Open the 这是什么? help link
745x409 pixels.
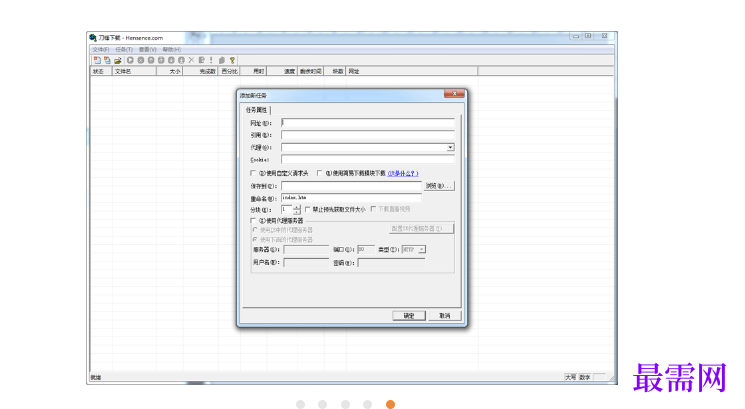(x=403, y=173)
